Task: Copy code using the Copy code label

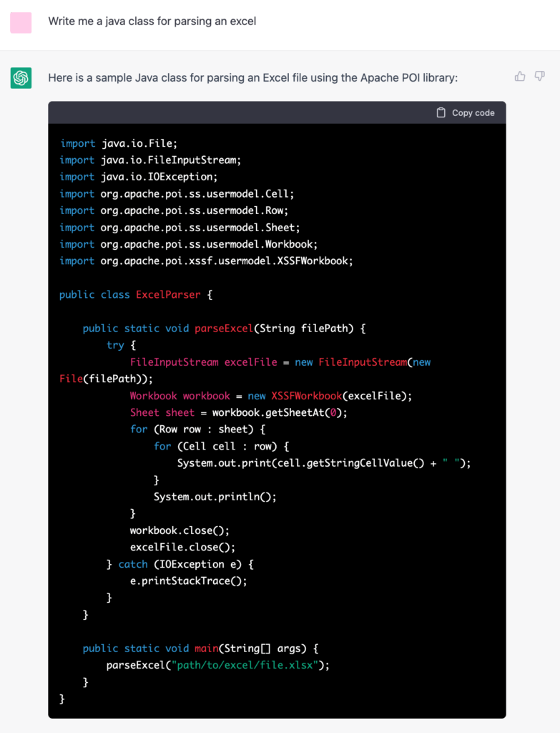Action: 473,112
